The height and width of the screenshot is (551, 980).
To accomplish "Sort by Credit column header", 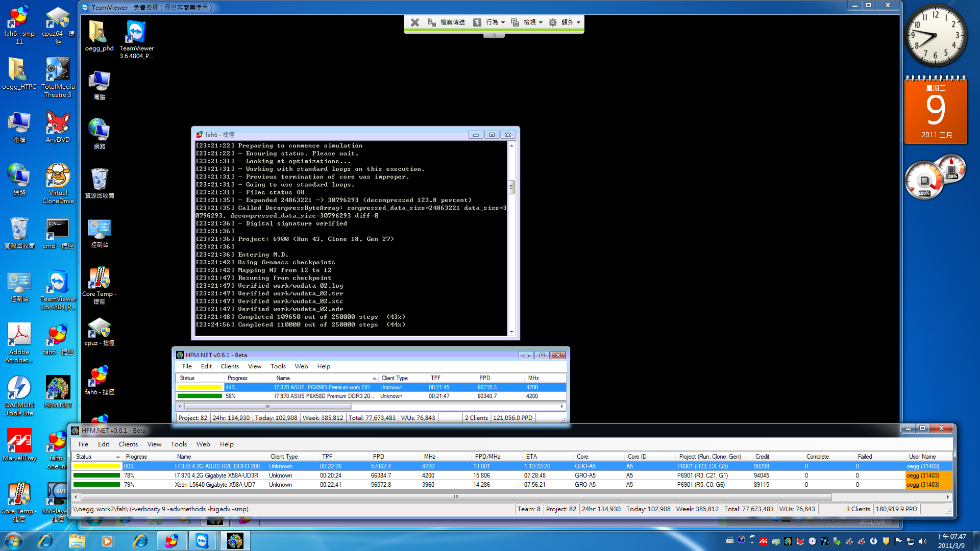I will (x=778, y=457).
